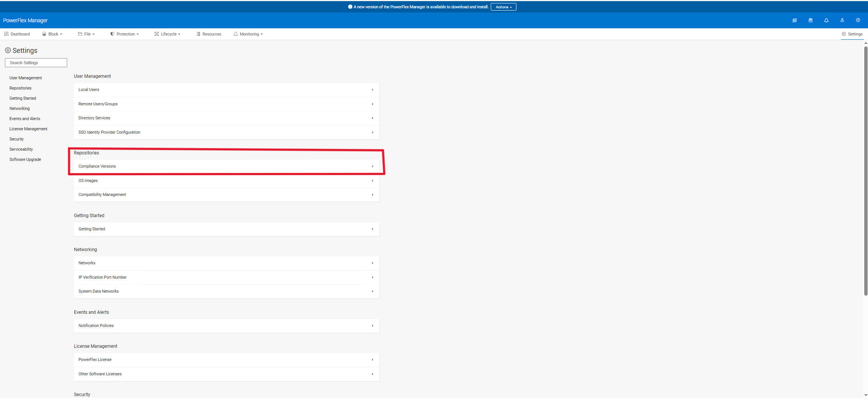Open OS Images settings
Image resolution: width=868 pixels, height=398 pixels.
click(226, 180)
